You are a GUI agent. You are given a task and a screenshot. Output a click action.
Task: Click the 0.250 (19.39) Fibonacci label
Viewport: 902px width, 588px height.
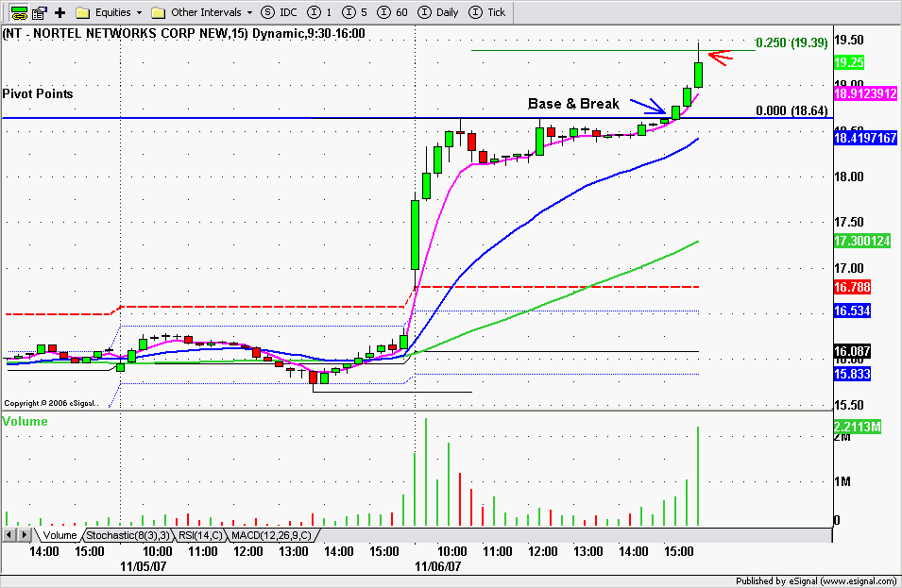tap(791, 42)
